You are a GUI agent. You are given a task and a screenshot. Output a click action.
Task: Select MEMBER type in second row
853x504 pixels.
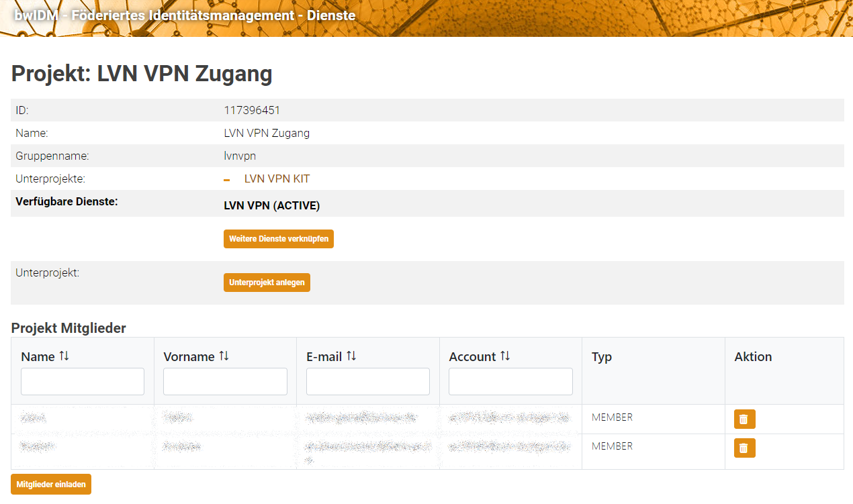[x=612, y=446]
